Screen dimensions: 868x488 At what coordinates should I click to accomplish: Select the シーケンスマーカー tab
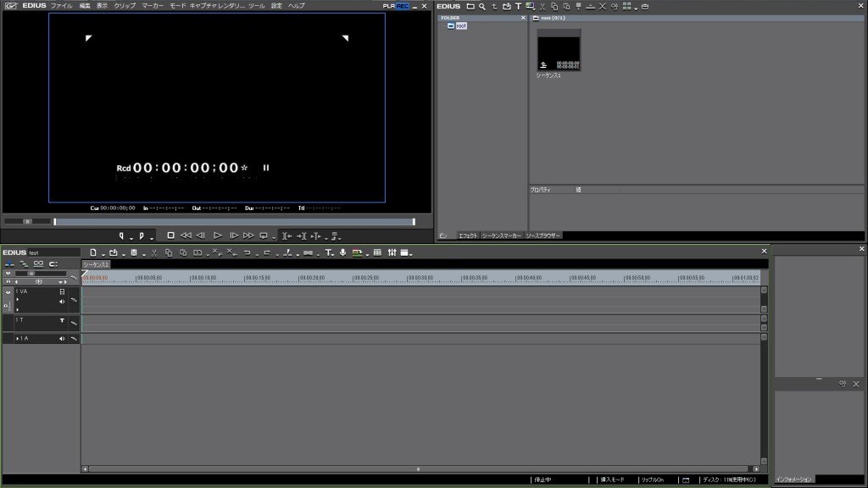(502, 236)
